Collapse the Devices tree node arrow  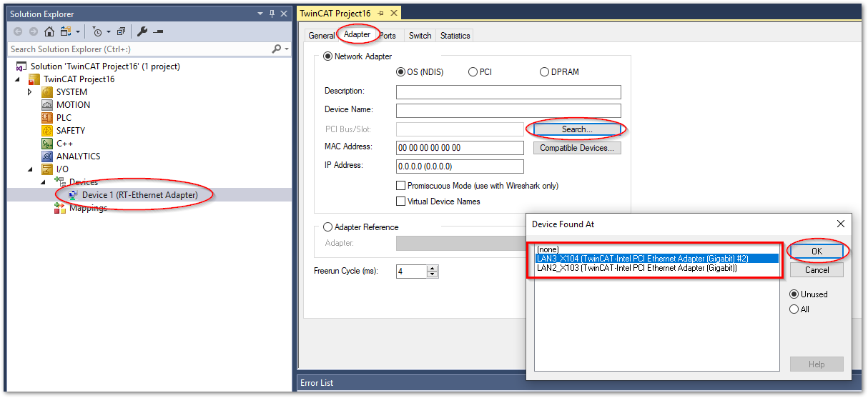coord(43,182)
